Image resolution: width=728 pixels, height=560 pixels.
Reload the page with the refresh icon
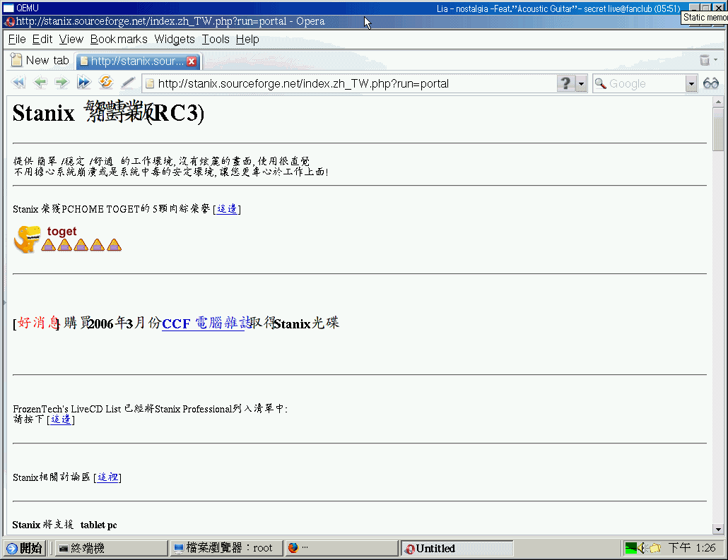tap(106, 83)
